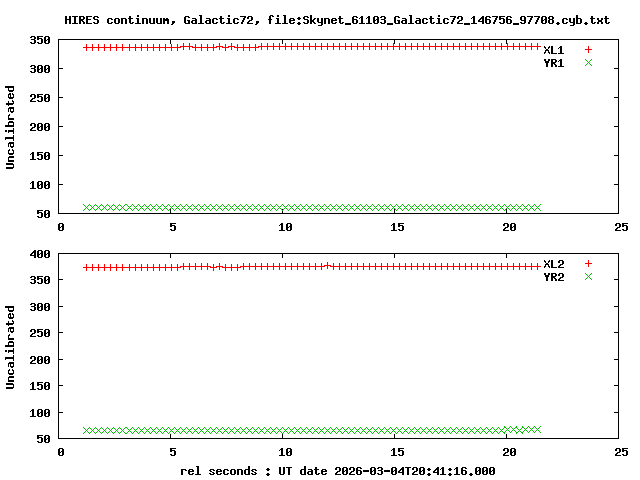This screenshot has width=640, height=480.
Task: Click the red plus marker beside XL2
Action: pyautogui.click(x=588, y=264)
